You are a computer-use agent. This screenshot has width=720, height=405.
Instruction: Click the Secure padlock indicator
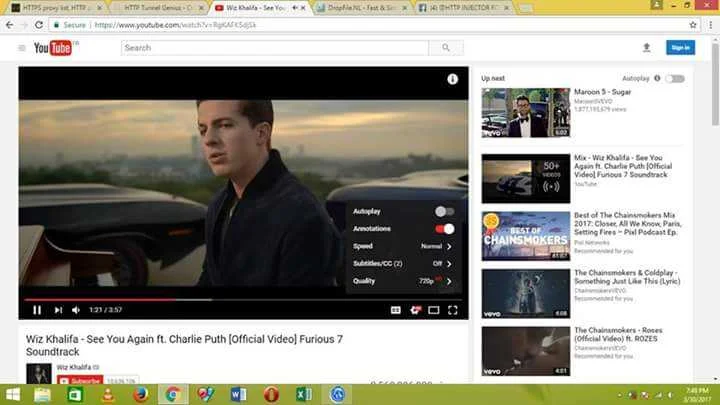pyautogui.click(x=70, y=25)
